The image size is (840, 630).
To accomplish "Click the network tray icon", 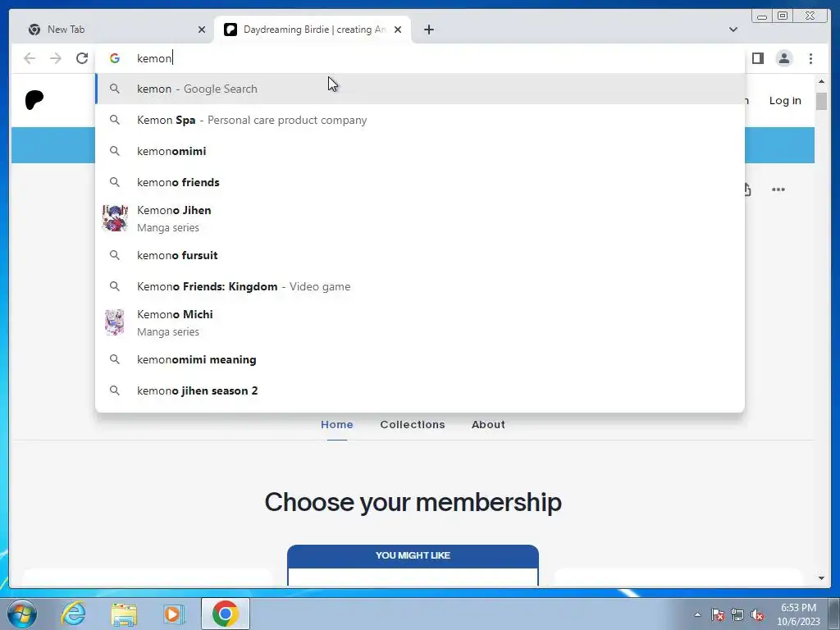I will coord(737,614).
